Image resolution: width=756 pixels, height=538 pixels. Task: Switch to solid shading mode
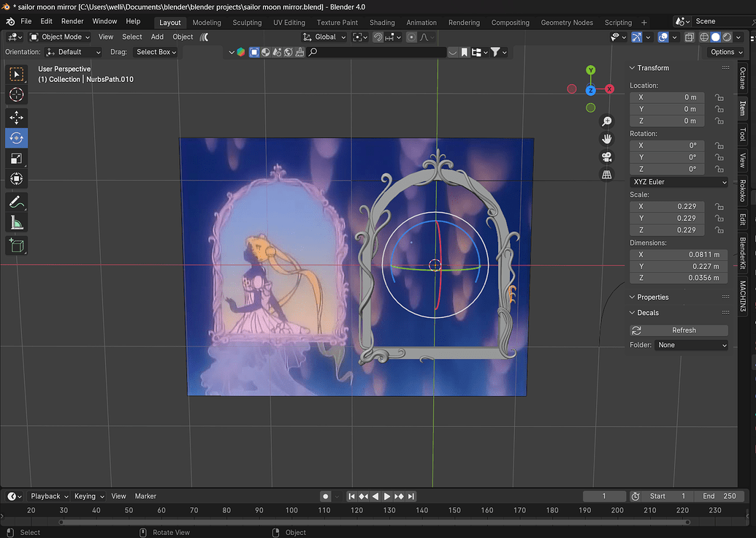pyautogui.click(x=716, y=37)
